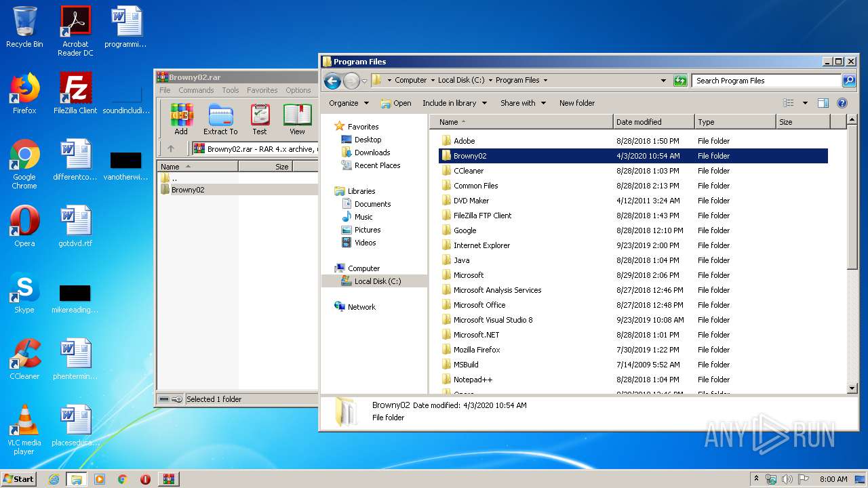Click the Explorer Forward button
Screen dimensions: 868x488
(351, 81)
